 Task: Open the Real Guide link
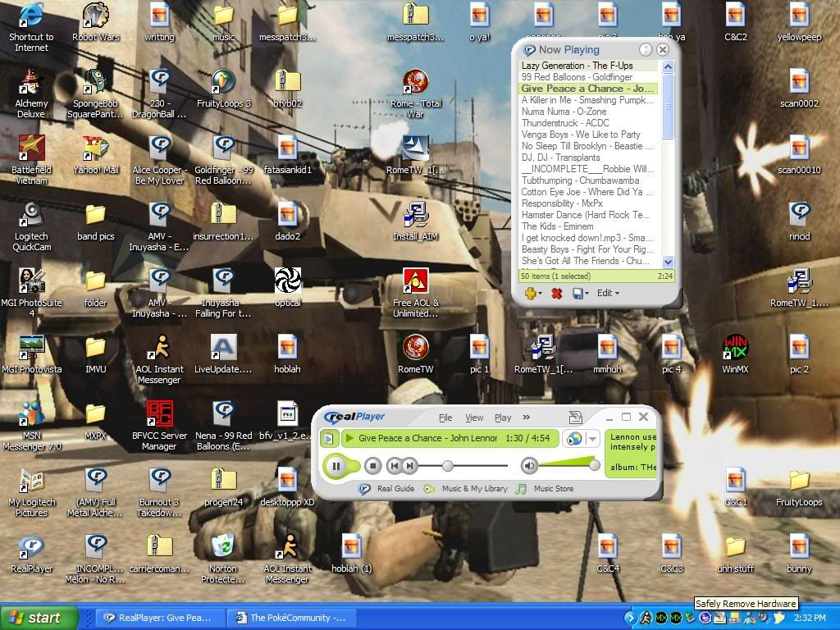coord(387,489)
